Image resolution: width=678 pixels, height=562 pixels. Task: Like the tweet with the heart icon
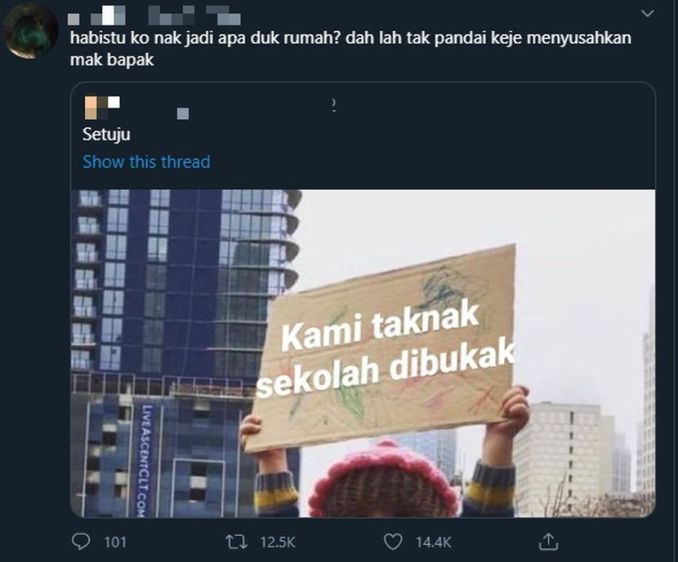click(x=393, y=542)
